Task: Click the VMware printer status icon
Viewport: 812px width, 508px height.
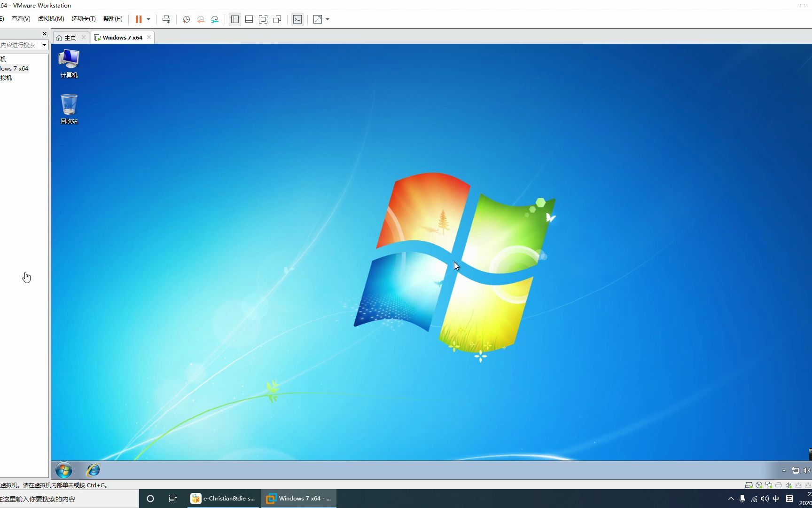Action: 779,485
